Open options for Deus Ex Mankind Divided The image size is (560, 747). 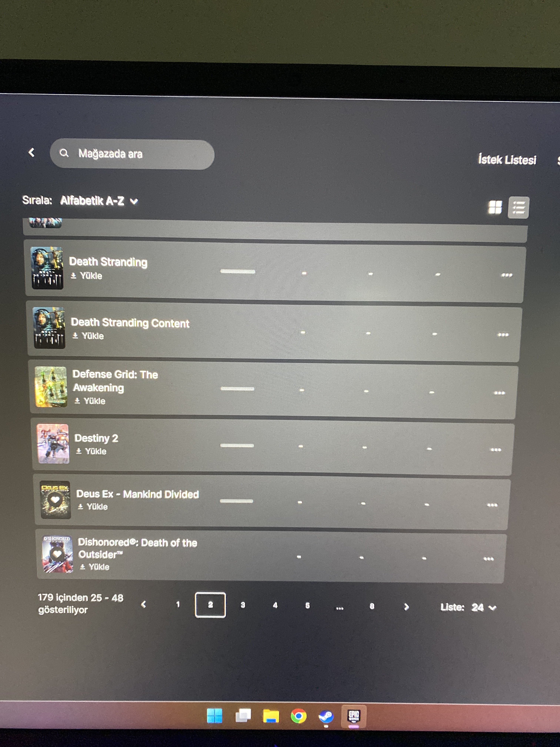point(492,505)
